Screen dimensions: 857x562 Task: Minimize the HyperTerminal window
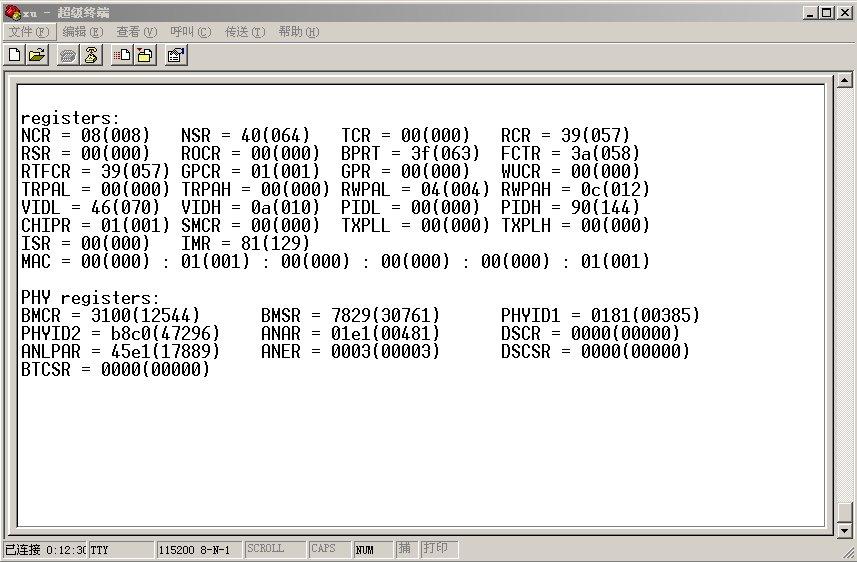[811, 12]
